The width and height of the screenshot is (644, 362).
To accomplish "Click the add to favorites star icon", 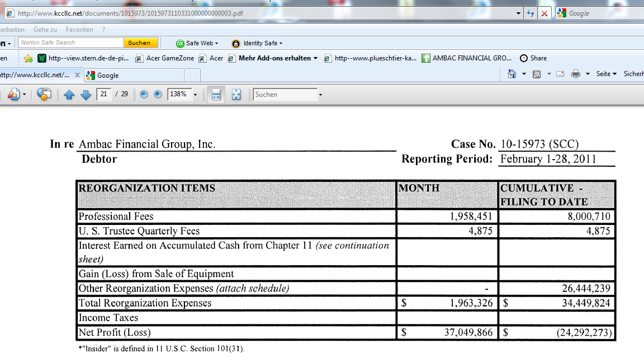I will tap(29, 58).
